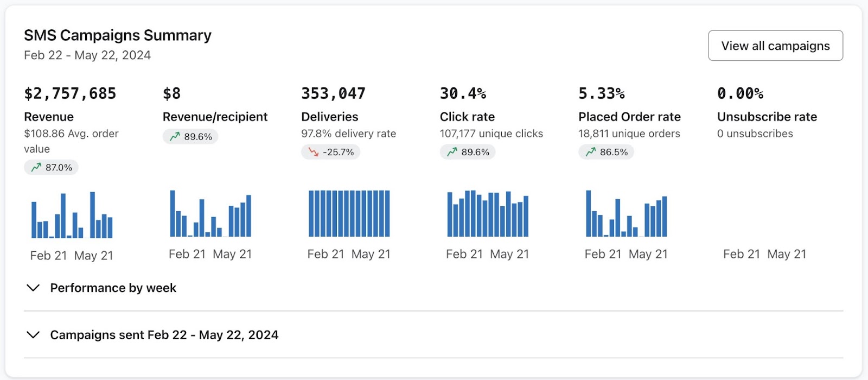868x380 pixels.
Task: Expand Campaigns sent Feb 22 - May 22 section
Action: [x=164, y=335]
